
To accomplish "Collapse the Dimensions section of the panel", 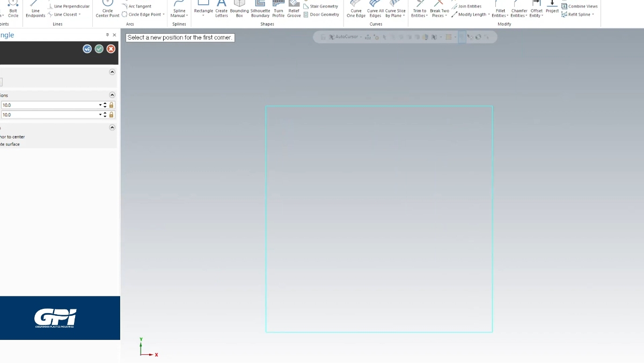I will tap(112, 94).
